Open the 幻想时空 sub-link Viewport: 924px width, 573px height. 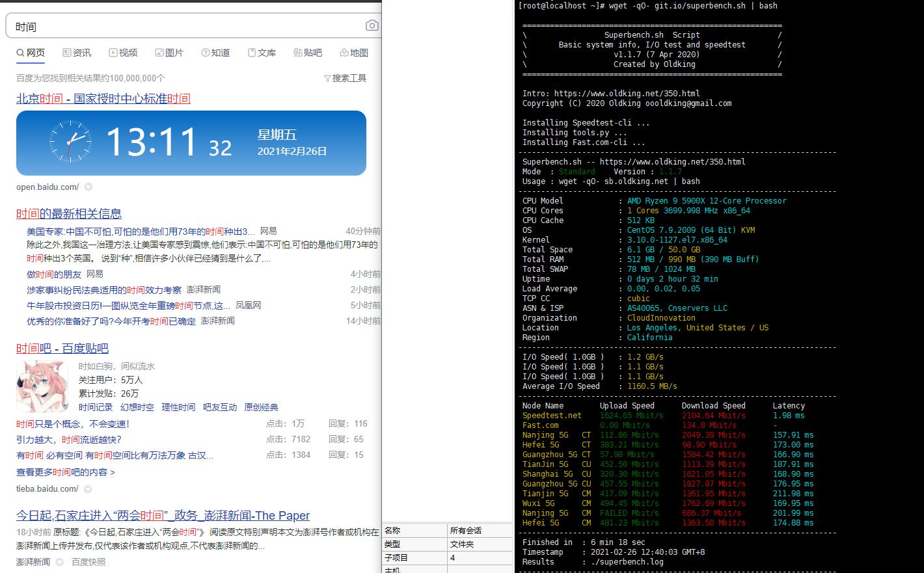coord(137,407)
